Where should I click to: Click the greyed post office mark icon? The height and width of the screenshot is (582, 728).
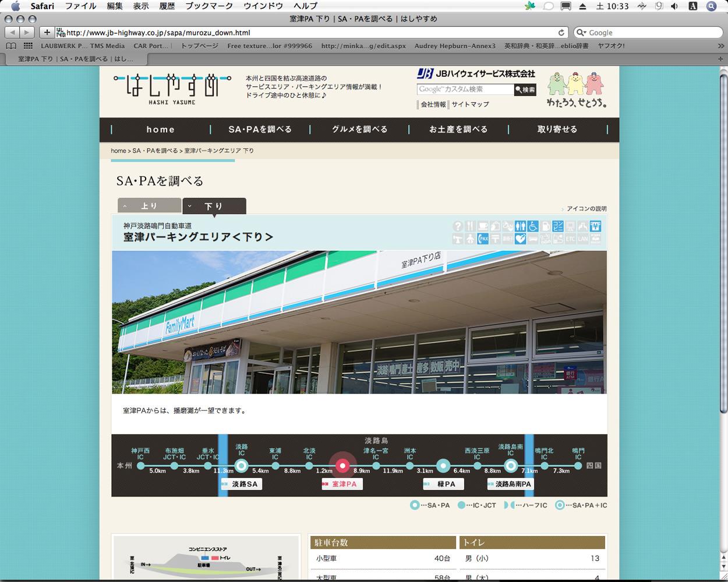click(496, 239)
